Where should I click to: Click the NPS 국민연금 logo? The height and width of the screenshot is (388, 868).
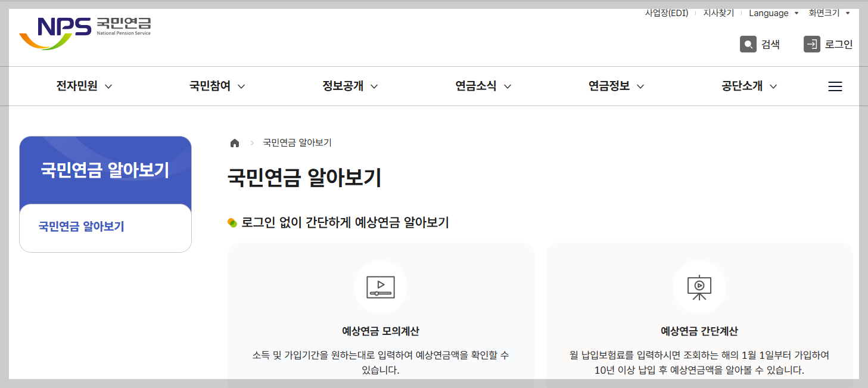pos(85,27)
